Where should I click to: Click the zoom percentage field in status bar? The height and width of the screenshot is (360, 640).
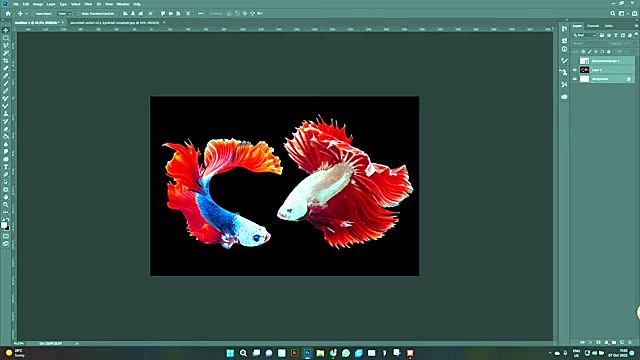point(19,343)
